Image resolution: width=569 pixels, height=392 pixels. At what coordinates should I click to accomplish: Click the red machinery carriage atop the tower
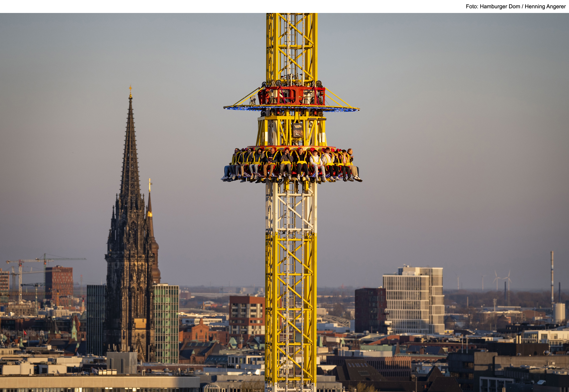coord(292,96)
